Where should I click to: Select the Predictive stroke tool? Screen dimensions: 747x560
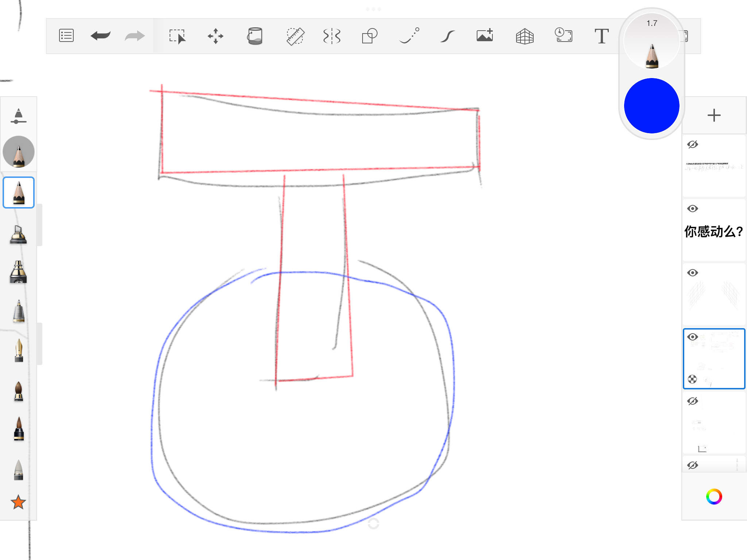pyautogui.click(x=447, y=36)
